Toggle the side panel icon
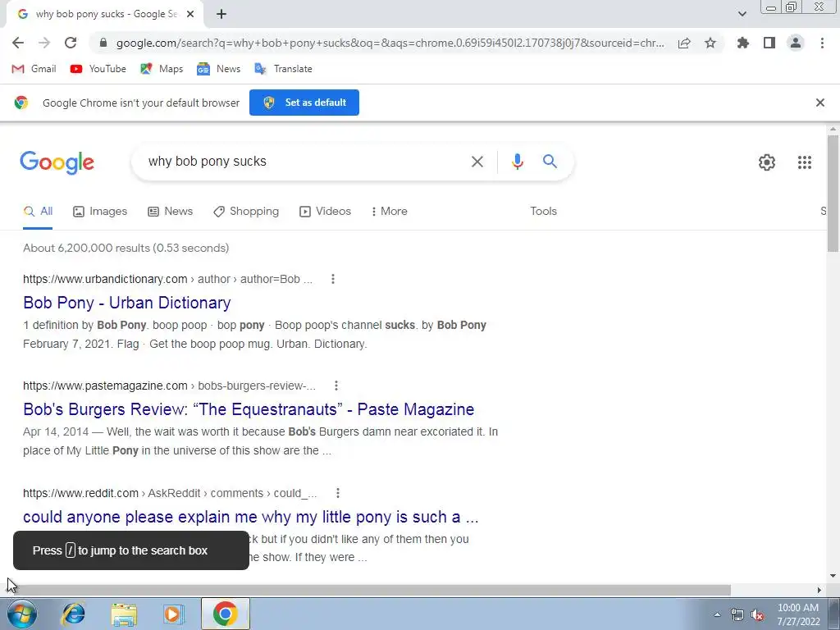This screenshot has width=840, height=630. click(x=769, y=43)
